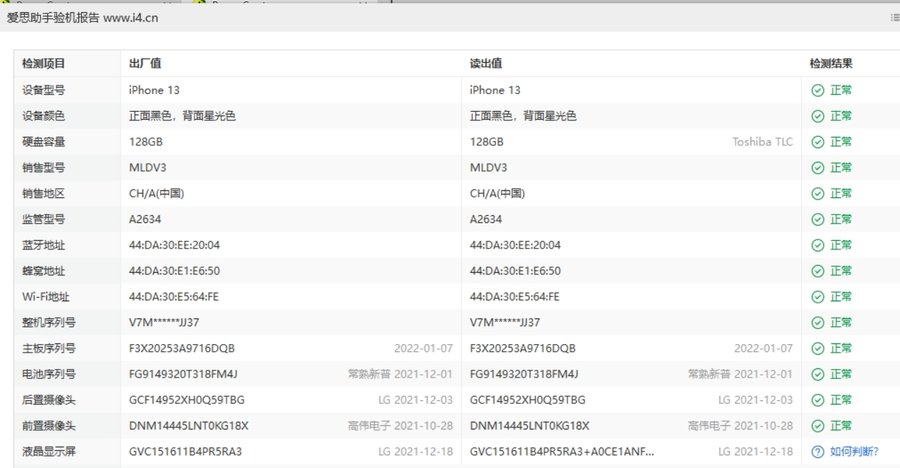Click factory value 128GB
Viewport: 900px width, 468px height.
[146, 142]
